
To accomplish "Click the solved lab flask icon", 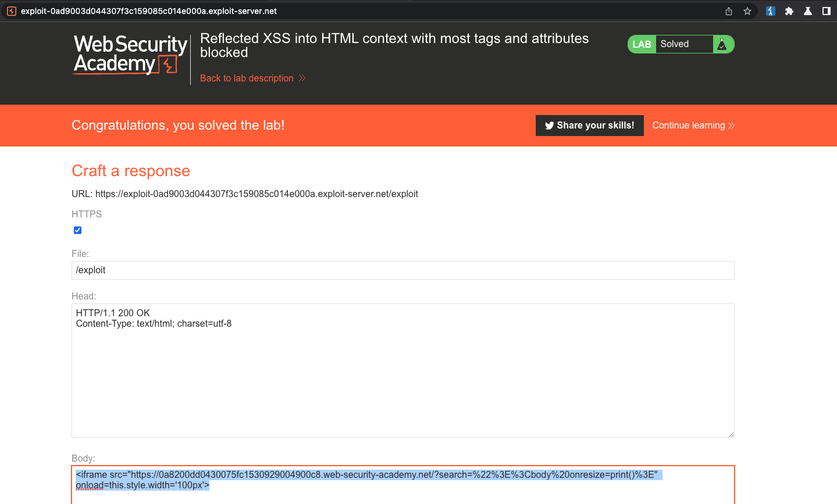I will [722, 44].
